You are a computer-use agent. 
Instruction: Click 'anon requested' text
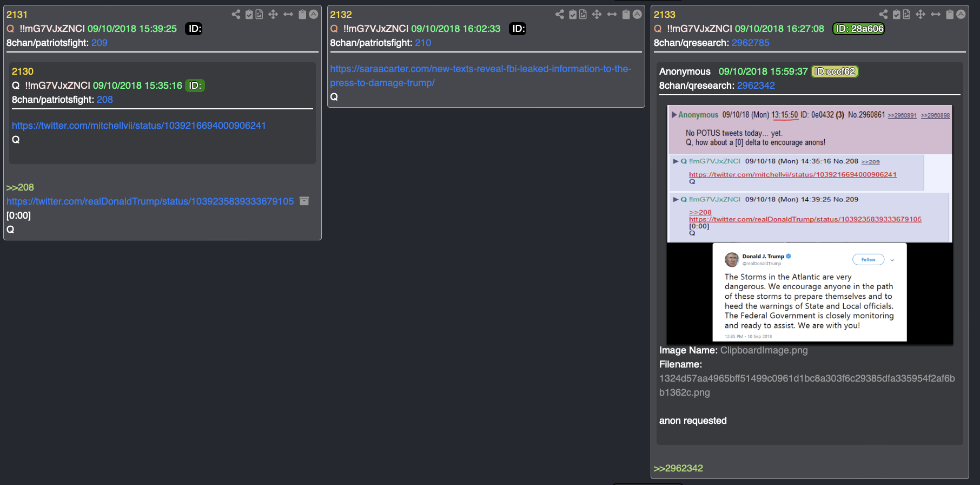693,421
